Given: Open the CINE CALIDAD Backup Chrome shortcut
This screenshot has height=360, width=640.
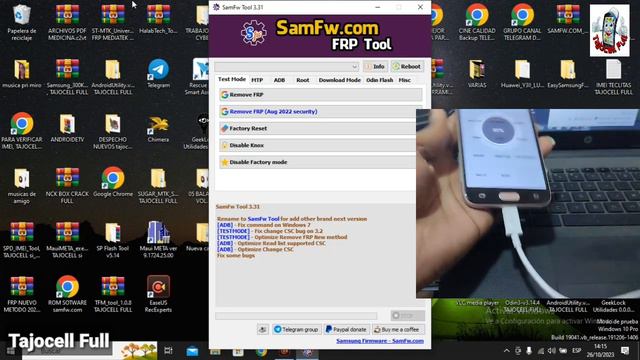Looking at the screenshot, I should (x=477, y=23).
